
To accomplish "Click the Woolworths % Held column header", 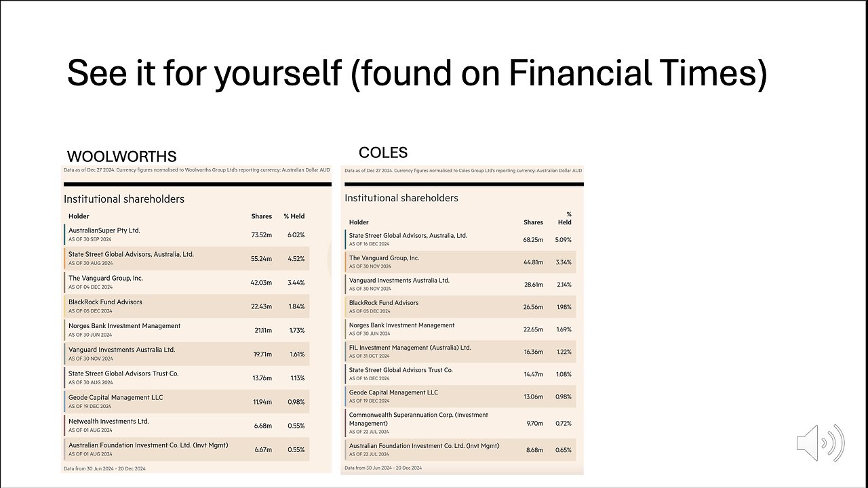I will point(294,216).
